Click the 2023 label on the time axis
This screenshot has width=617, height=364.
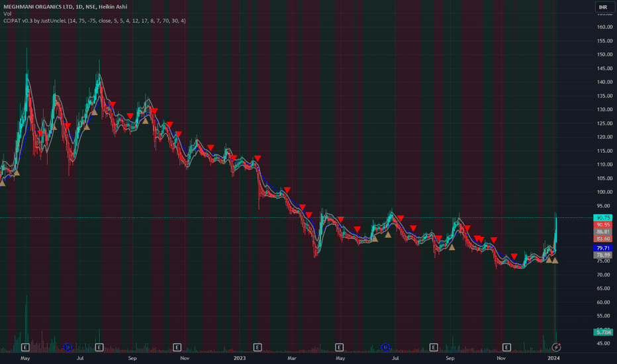coord(239,358)
